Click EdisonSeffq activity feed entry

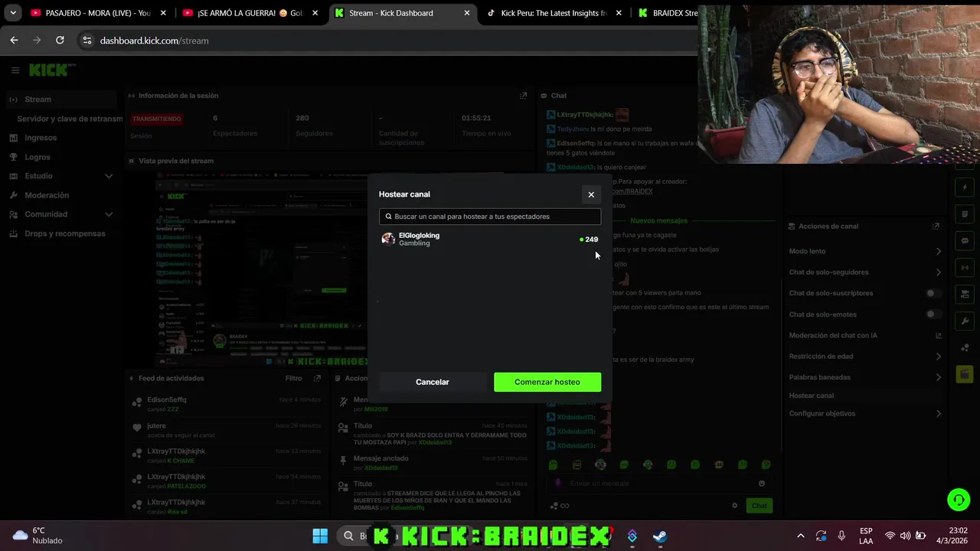pyautogui.click(x=227, y=404)
